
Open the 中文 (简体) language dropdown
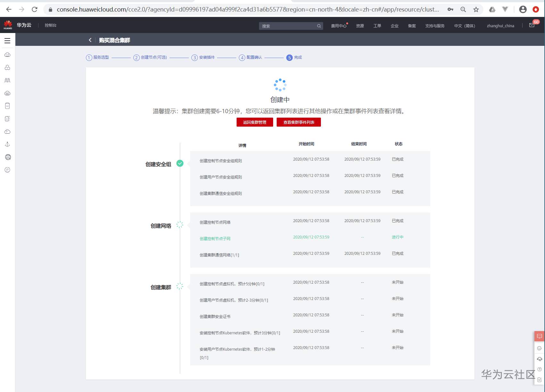(465, 26)
